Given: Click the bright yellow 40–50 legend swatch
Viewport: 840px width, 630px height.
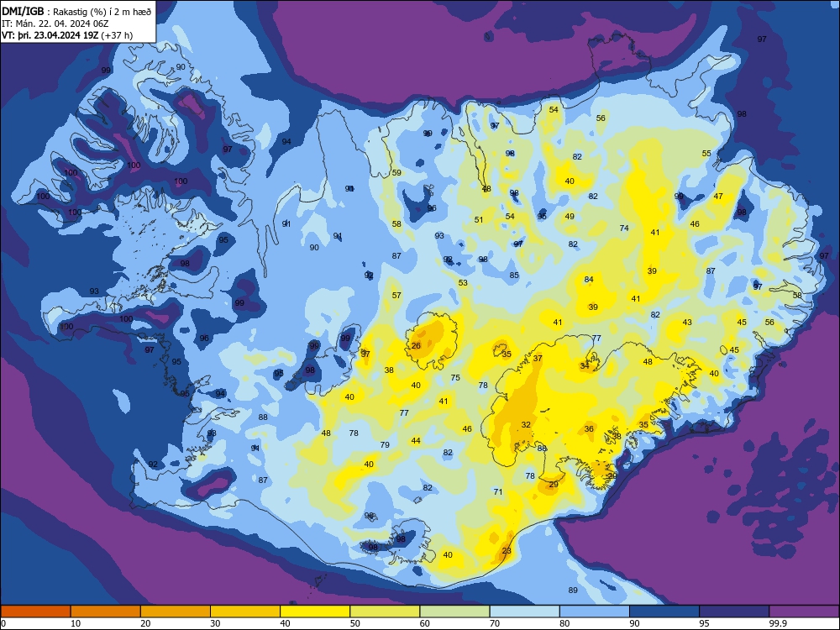Looking at the screenshot, I should pyautogui.click(x=315, y=612).
